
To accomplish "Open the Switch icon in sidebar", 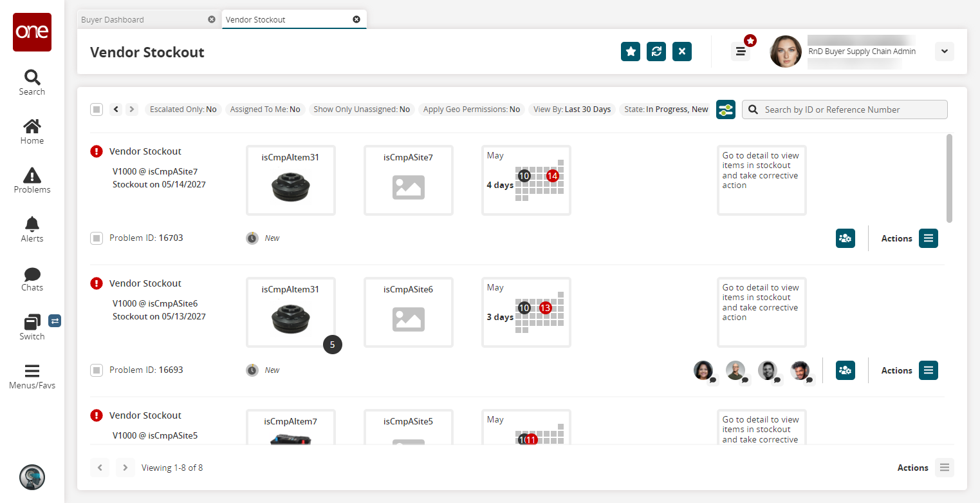I will (32, 327).
